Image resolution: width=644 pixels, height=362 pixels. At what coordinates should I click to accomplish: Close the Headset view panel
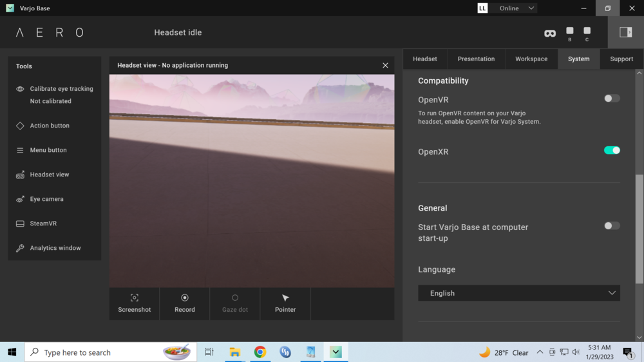click(x=385, y=65)
